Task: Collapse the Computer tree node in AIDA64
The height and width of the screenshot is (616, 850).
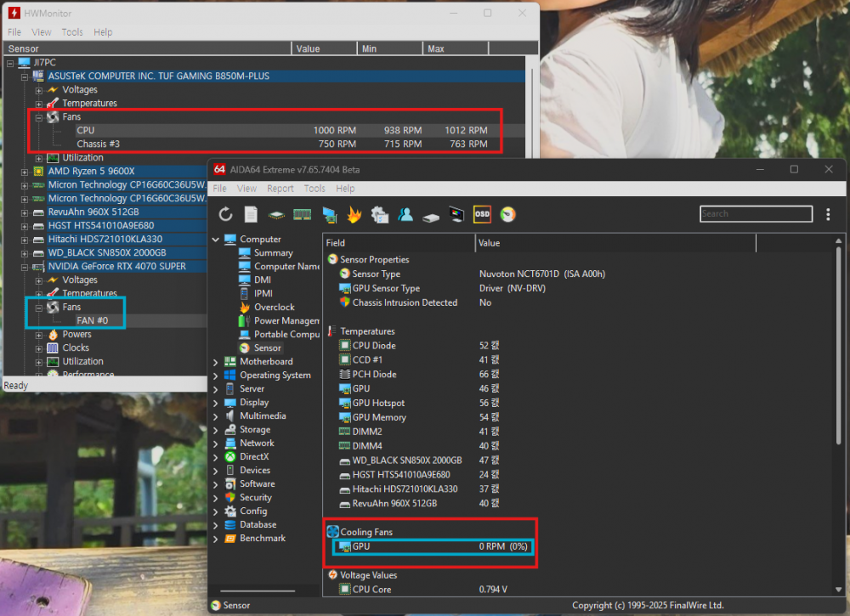Action: (x=216, y=240)
